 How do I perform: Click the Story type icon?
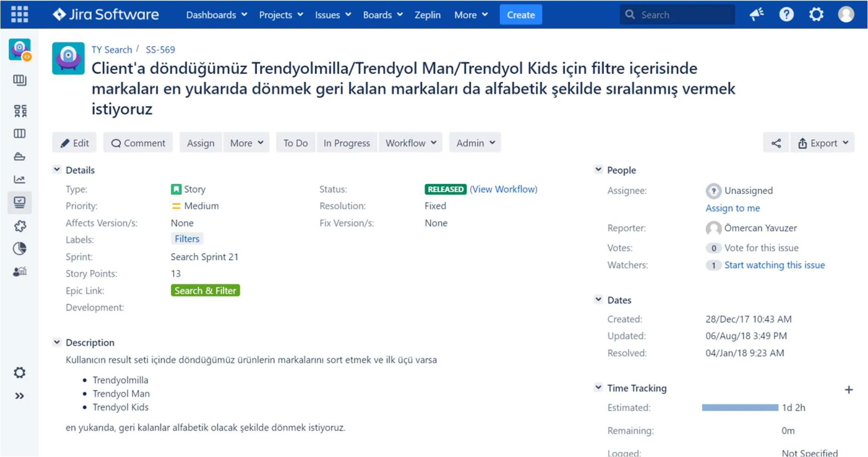[176, 189]
